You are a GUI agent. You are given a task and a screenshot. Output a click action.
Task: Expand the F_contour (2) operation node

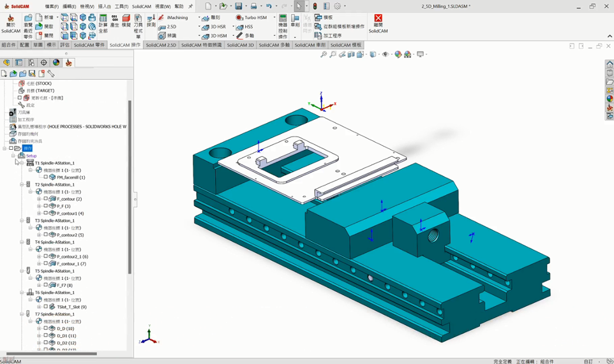pos(39,199)
